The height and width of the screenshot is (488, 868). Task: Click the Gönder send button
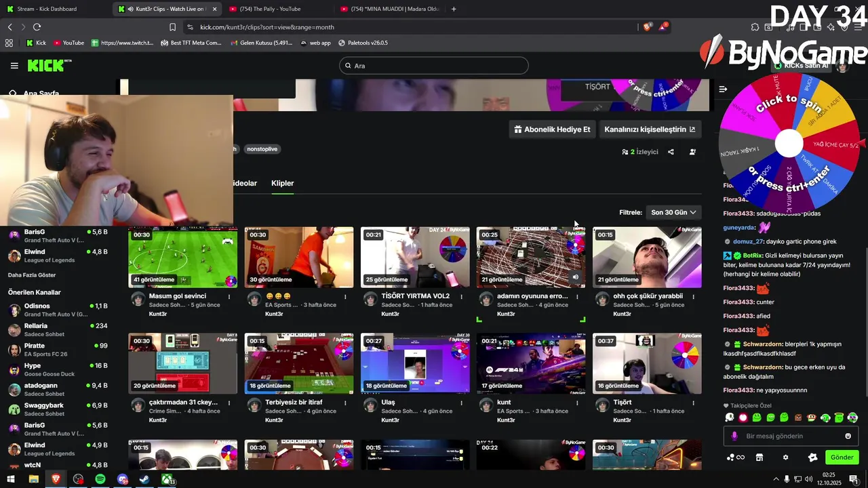(842, 457)
